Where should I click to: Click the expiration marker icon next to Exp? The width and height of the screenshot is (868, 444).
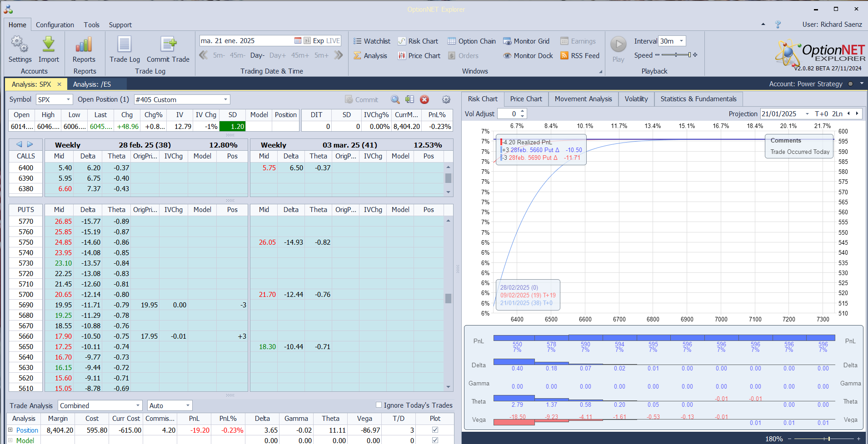click(307, 40)
